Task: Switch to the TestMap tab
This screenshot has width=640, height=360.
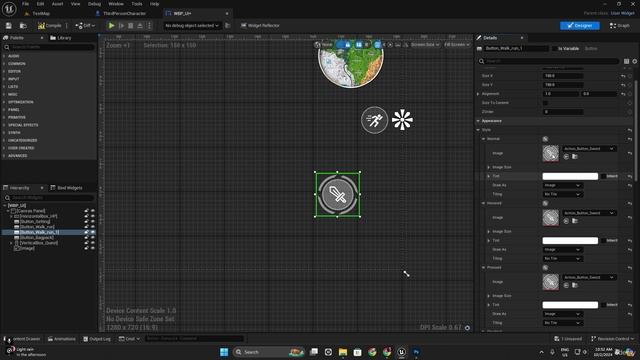Action: (41, 13)
